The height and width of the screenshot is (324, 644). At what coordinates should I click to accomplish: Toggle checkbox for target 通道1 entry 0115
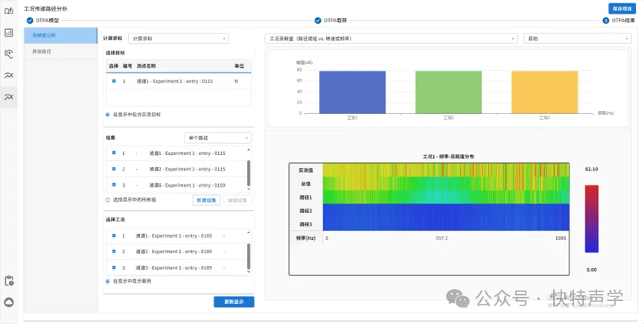coord(114,81)
